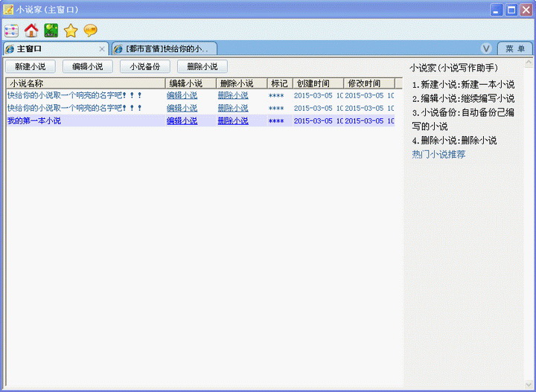The height and width of the screenshot is (392, 536).
Task: Switch to the [都市言情] novel tab
Action: pos(165,49)
